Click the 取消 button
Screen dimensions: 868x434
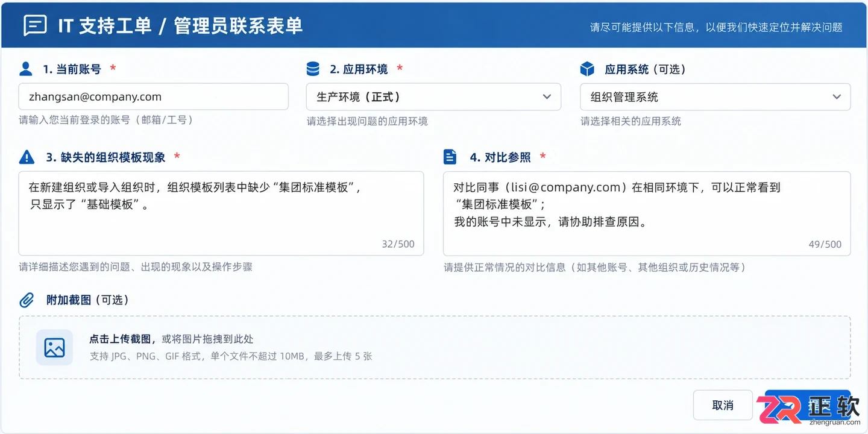pyautogui.click(x=723, y=405)
